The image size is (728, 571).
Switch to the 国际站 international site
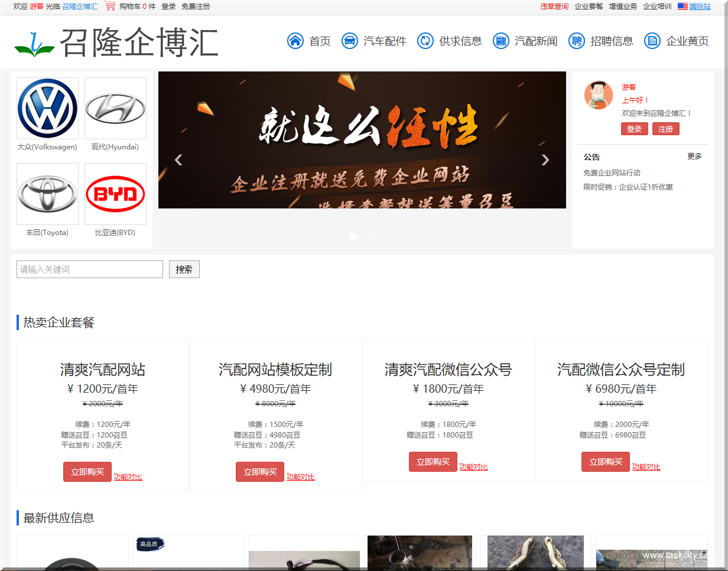click(x=700, y=6)
